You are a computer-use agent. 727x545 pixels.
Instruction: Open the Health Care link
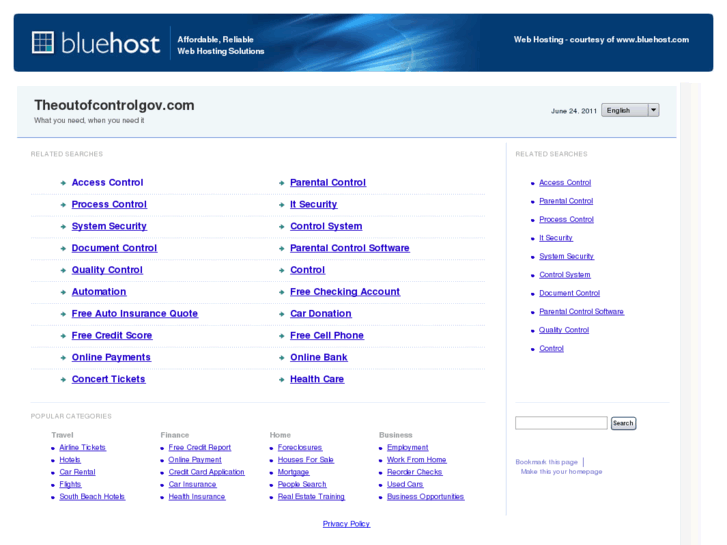[x=317, y=379]
